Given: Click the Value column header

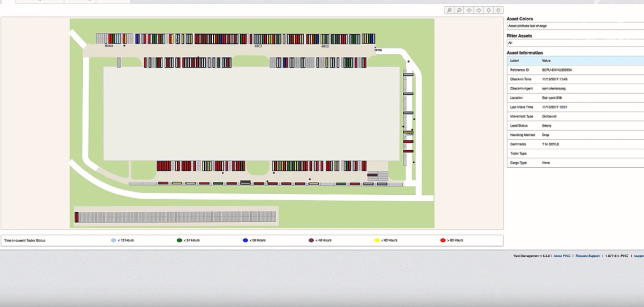Looking at the screenshot, I should pos(546,61).
